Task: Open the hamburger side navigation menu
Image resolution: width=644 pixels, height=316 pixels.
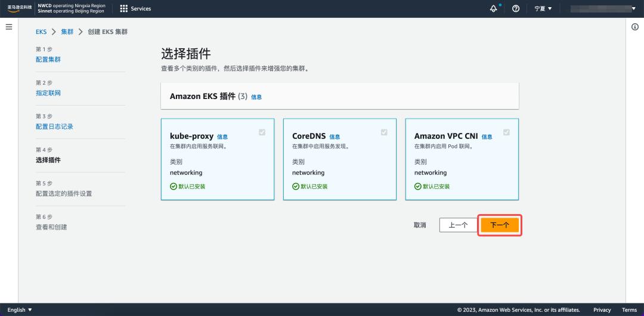Action: 8,27
